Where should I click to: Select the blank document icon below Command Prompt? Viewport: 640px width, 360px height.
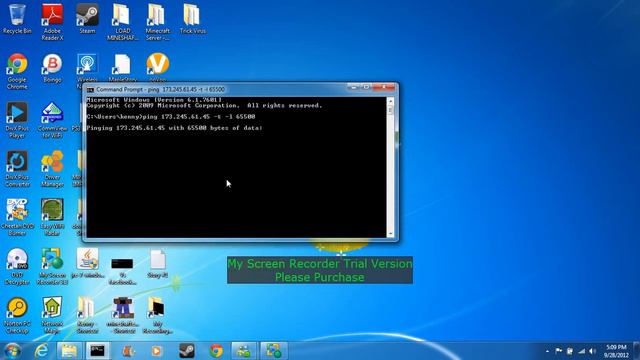158,263
